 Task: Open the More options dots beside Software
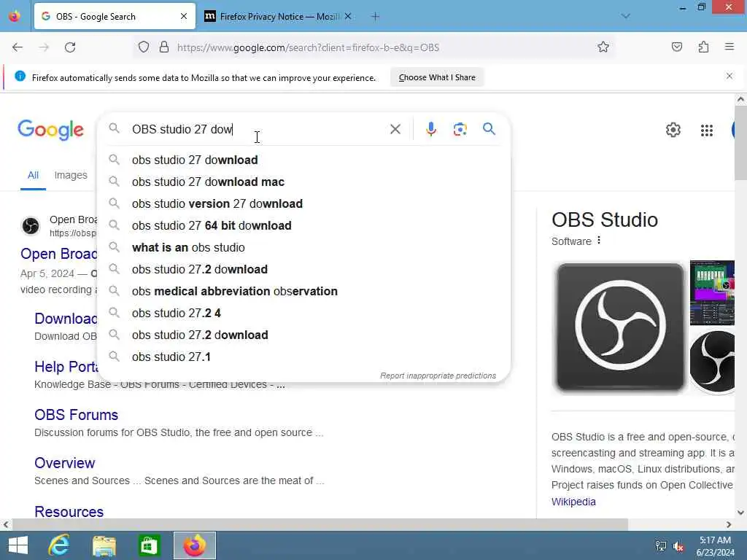pyautogui.click(x=599, y=241)
